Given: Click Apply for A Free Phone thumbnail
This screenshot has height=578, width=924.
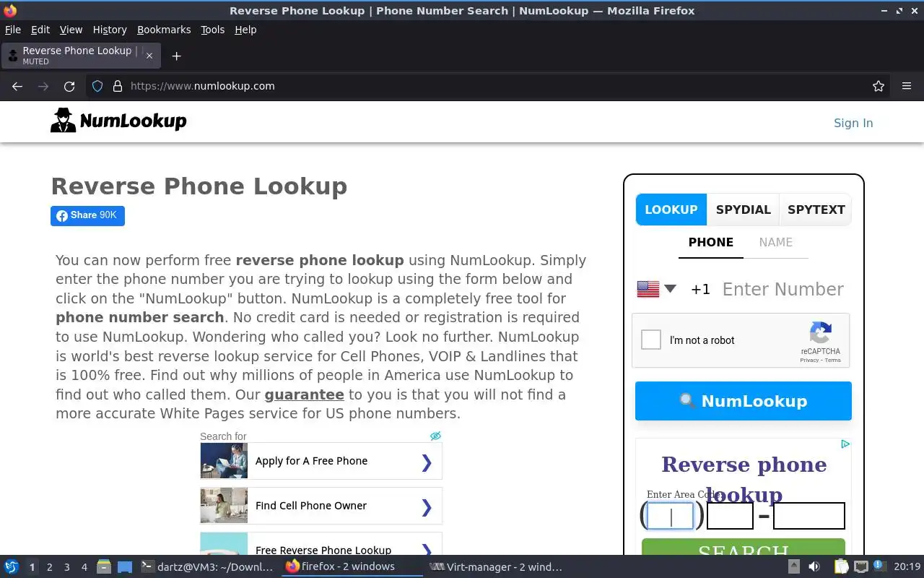Looking at the screenshot, I should (224, 461).
